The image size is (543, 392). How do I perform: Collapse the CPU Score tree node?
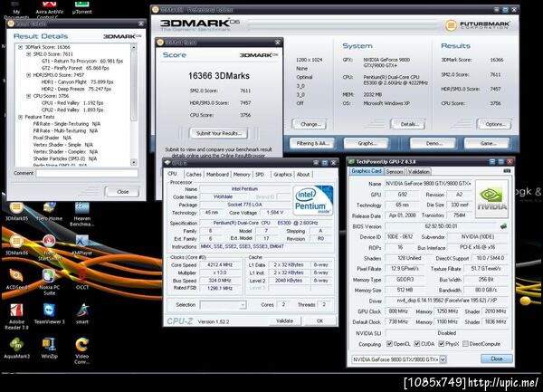(29, 96)
